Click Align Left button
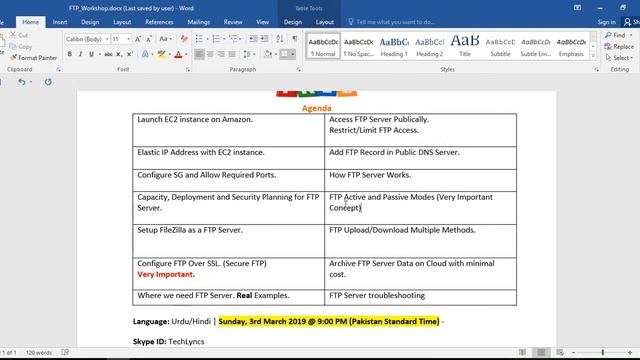 coord(199,54)
